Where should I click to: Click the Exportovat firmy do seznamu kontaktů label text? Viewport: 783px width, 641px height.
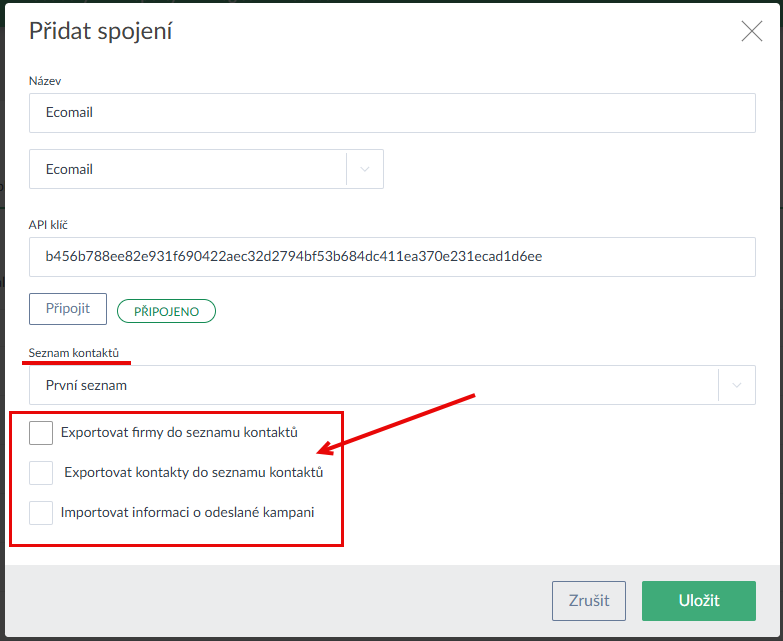coord(179,433)
